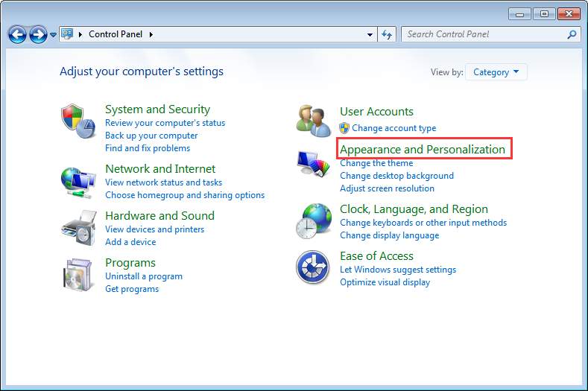Image resolution: width=588 pixels, height=391 pixels.
Task: Click Change display language link
Action: tap(389, 235)
